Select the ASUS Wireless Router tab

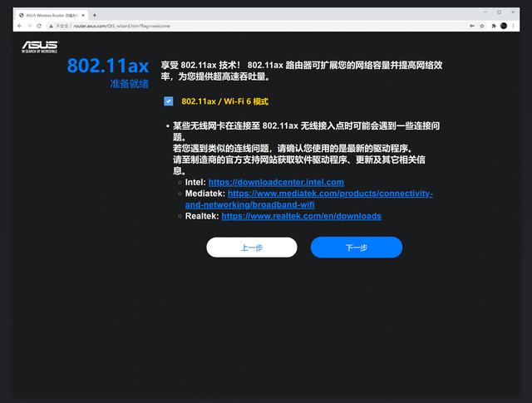(52, 15)
